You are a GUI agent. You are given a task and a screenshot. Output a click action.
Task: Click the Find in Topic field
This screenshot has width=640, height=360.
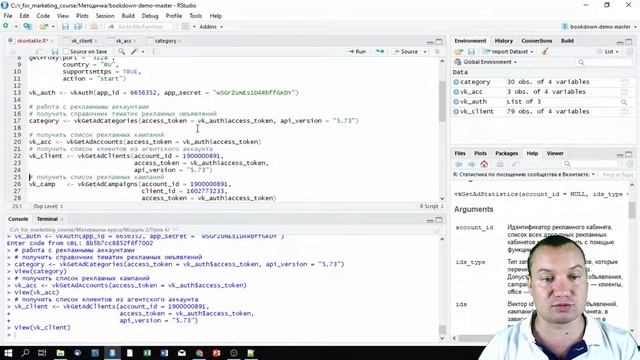point(618,175)
